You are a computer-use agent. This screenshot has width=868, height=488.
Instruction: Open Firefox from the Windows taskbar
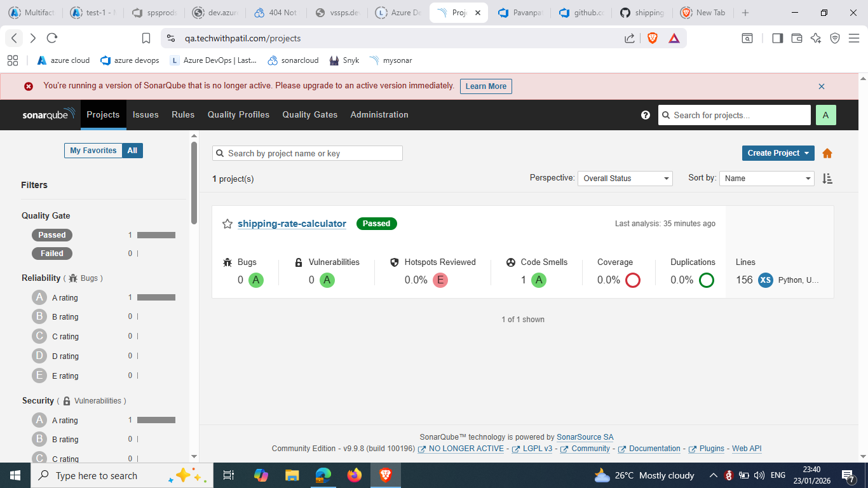[354, 475]
